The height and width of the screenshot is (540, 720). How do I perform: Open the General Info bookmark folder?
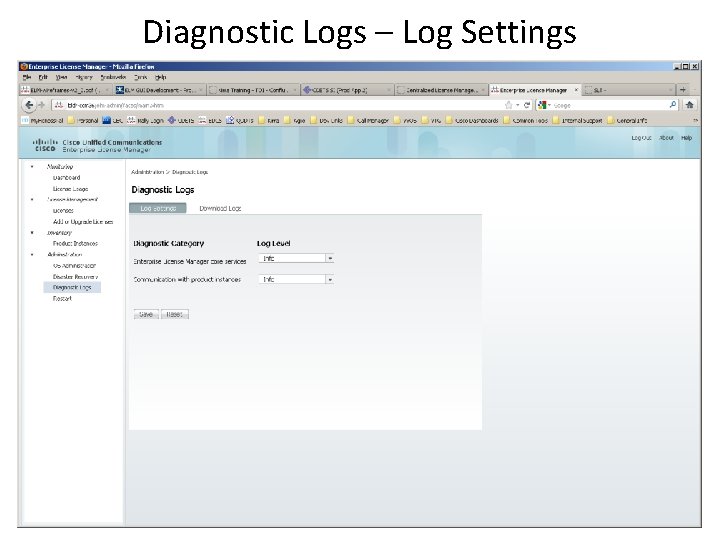click(627, 120)
